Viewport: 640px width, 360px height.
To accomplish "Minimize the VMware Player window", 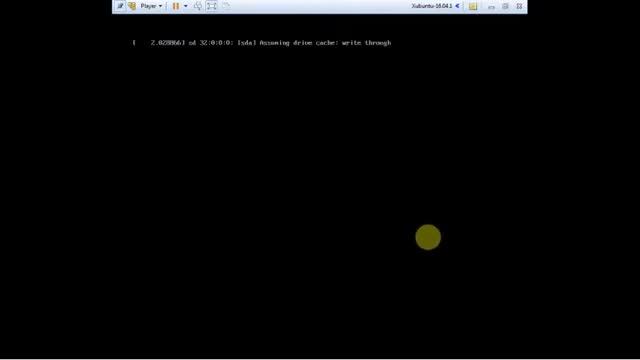I will pyautogui.click(x=491, y=7).
